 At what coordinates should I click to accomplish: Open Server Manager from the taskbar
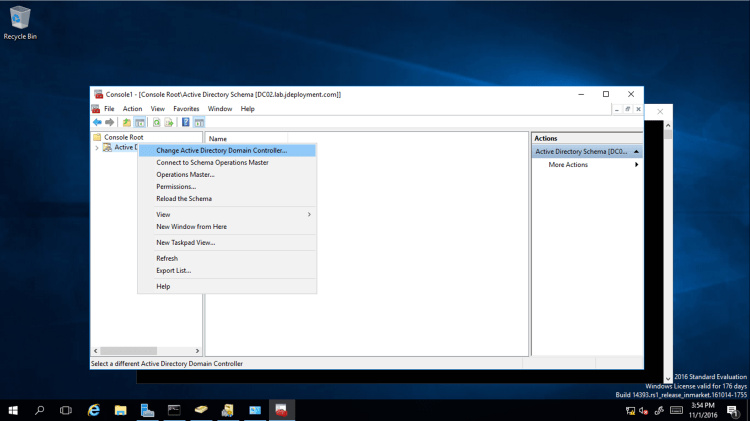click(148, 410)
